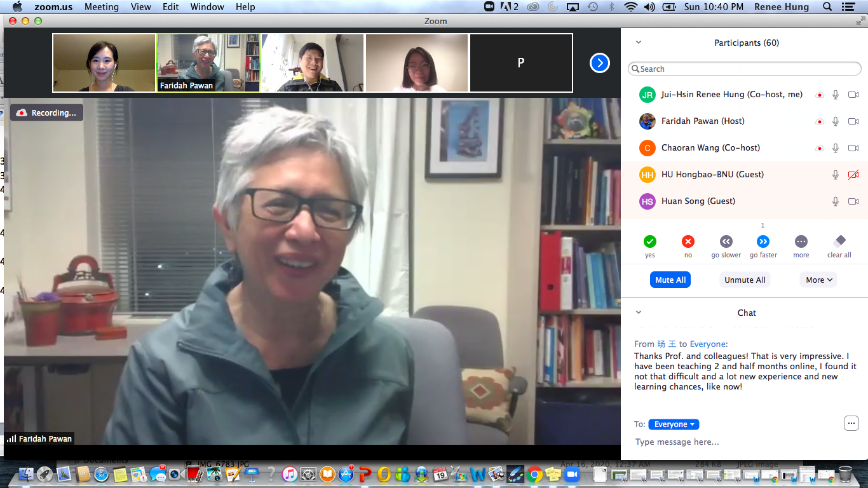Screen dimensions: 868x488
Task: Toggle HU Hongbao-BNU's microphone
Action: [836, 175]
